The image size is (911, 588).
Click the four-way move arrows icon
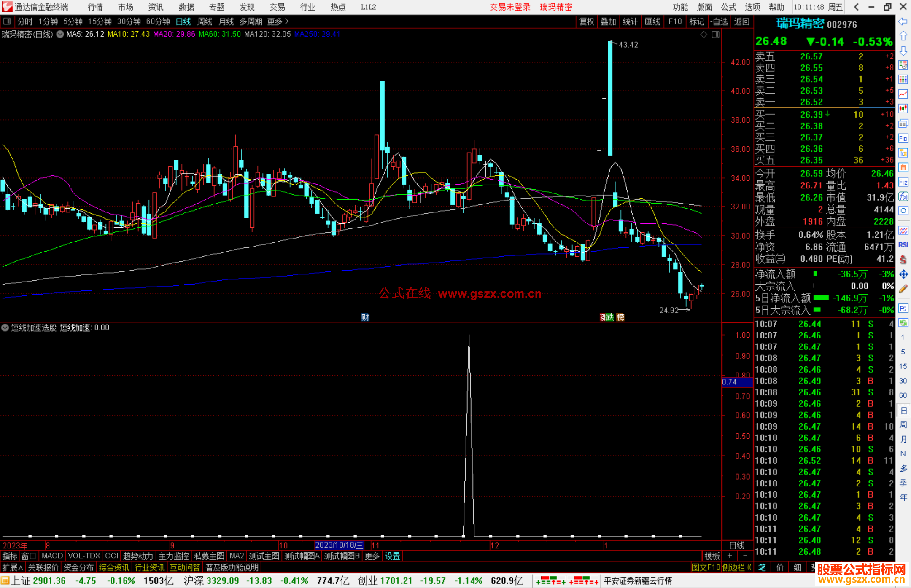pos(903,274)
